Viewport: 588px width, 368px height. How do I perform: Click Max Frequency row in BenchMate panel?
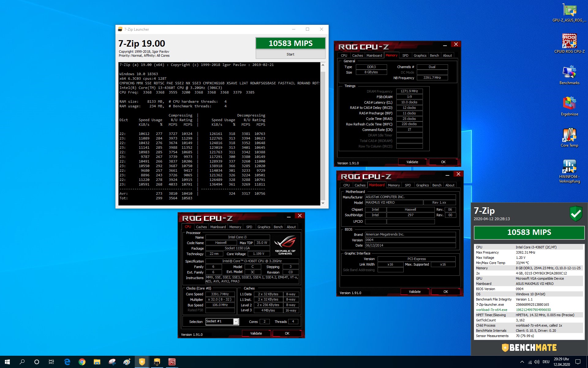(529, 252)
